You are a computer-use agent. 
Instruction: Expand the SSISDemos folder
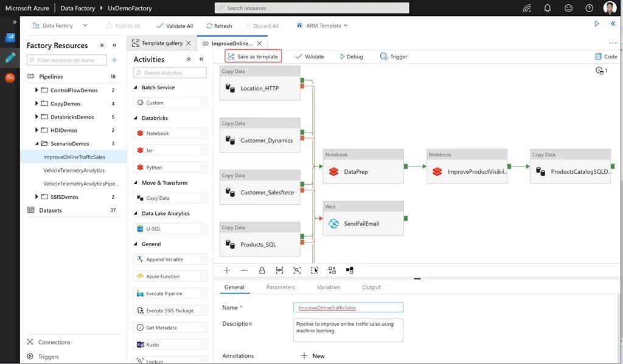point(37,196)
